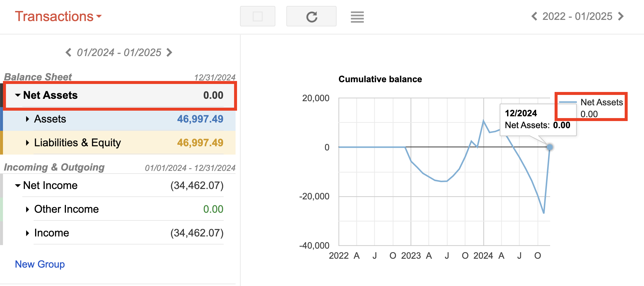
Task: Select the Net Assets legend label
Action: pos(602,102)
